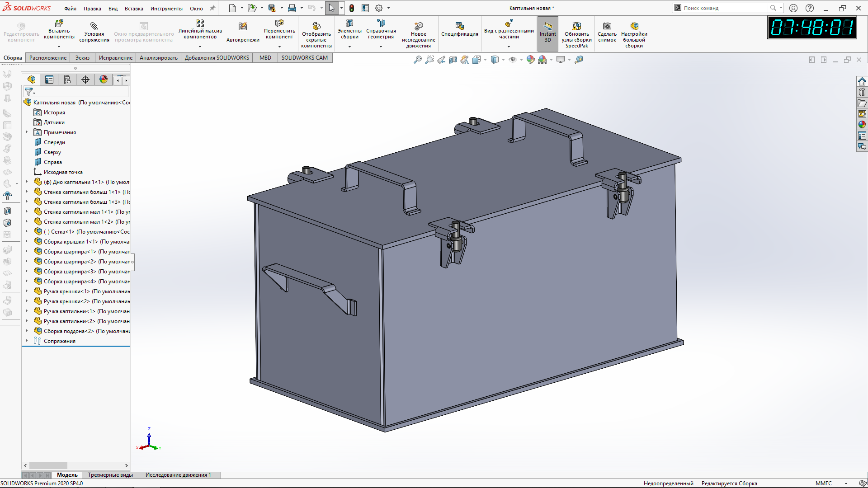Click the Help question mark icon
The image size is (868, 488).
pos(810,8)
